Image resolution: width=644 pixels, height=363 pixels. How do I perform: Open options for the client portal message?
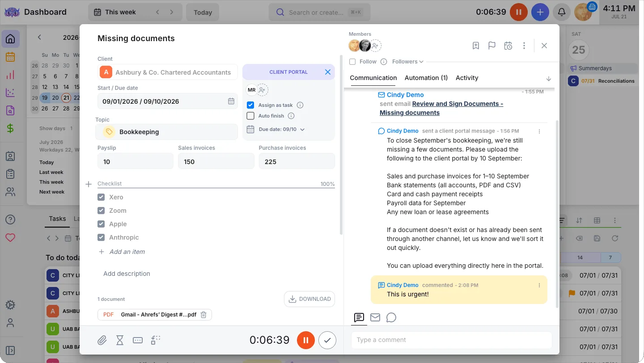pos(539,131)
